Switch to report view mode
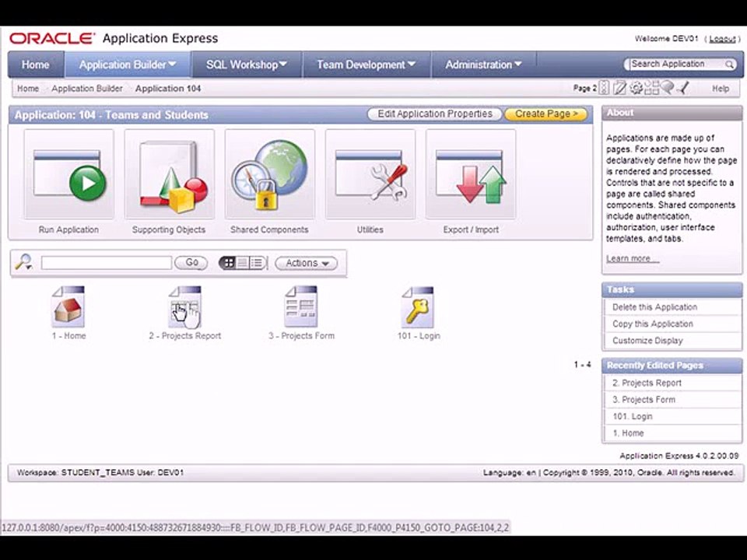This screenshot has width=747, height=560. [x=243, y=263]
